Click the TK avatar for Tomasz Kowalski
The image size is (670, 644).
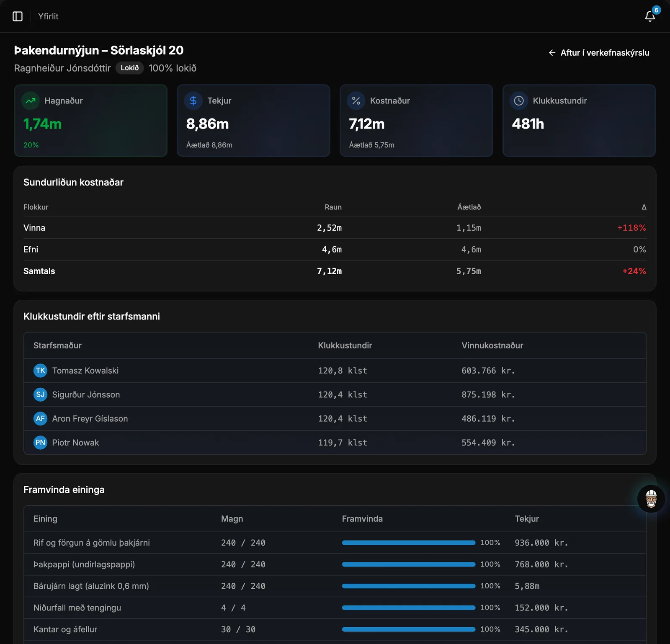[x=40, y=371]
